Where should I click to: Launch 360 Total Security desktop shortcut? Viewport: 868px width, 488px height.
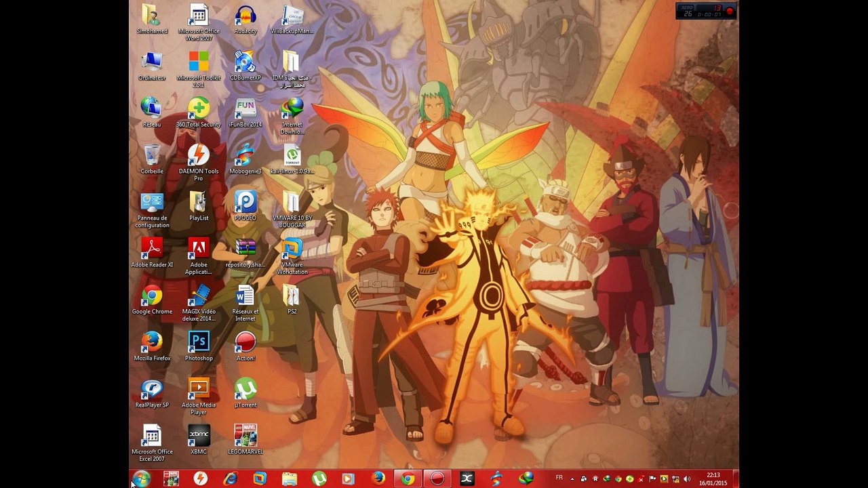tap(199, 113)
